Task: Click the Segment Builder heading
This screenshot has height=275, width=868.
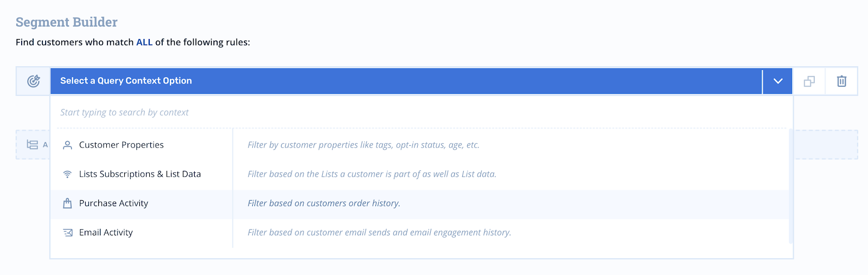Action: tap(67, 22)
